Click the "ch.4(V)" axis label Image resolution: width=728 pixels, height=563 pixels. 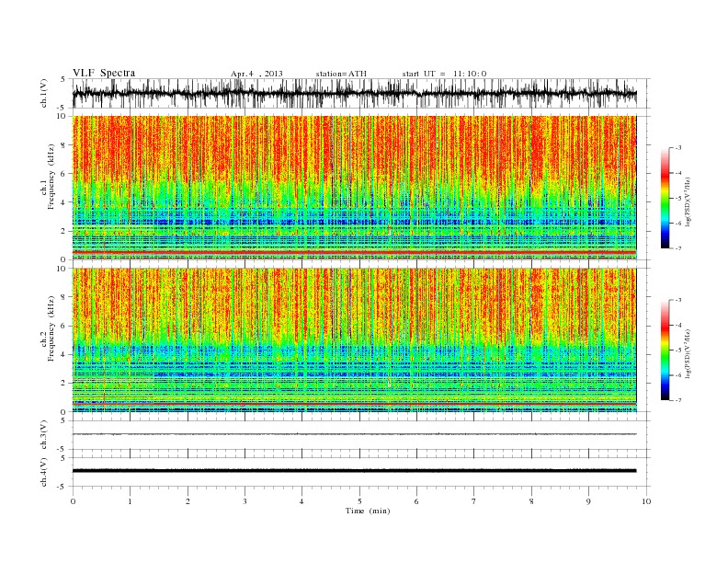point(44,472)
